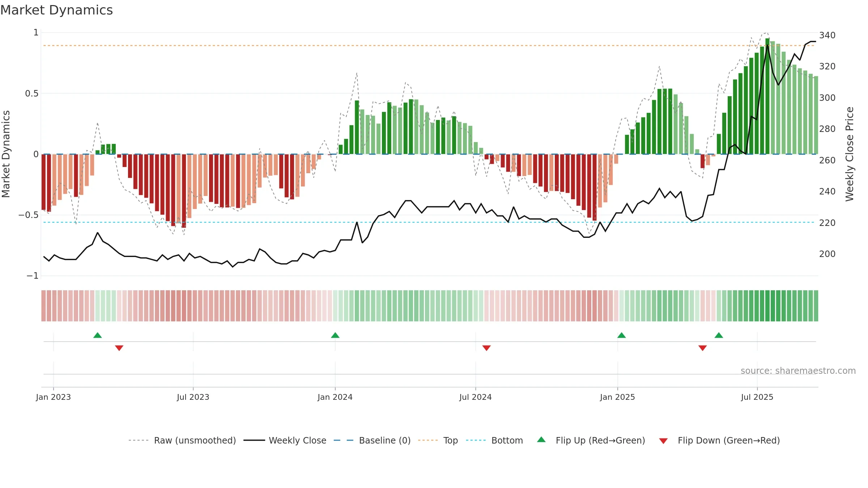Click the 320 price axis label
This screenshot has height=488, width=868.
point(827,67)
